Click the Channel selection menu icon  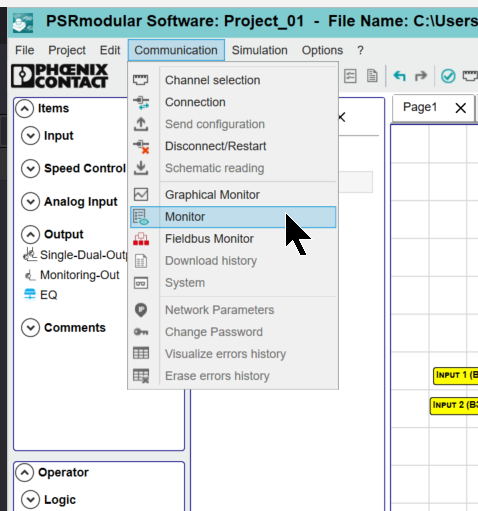(x=141, y=80)
